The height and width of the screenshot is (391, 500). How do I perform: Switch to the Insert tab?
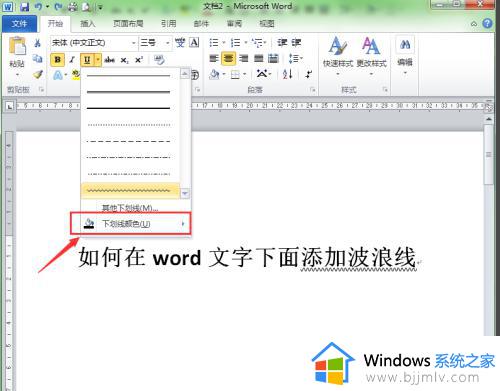tap(88, 24)
